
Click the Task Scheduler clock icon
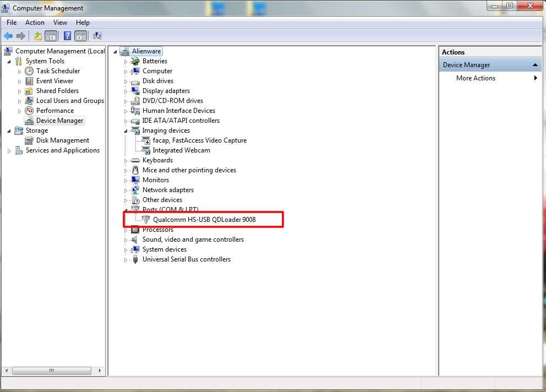[x=29, y=71]
